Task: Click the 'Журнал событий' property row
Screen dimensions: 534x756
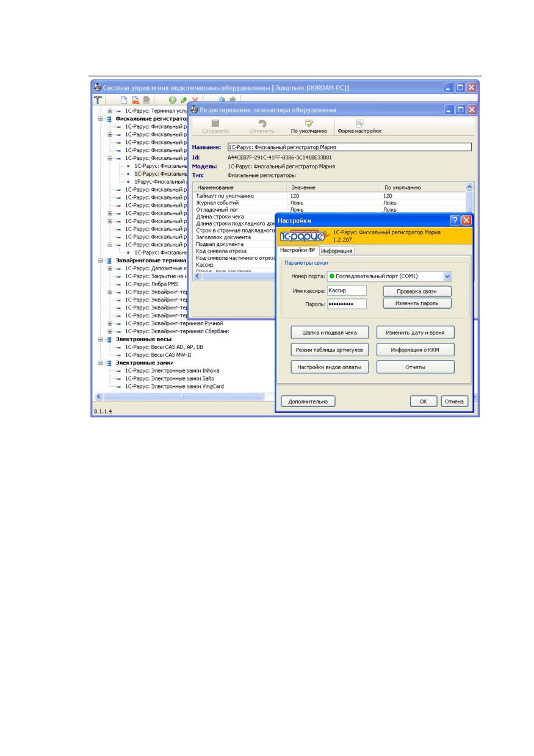Action: (x=329, y=203)
